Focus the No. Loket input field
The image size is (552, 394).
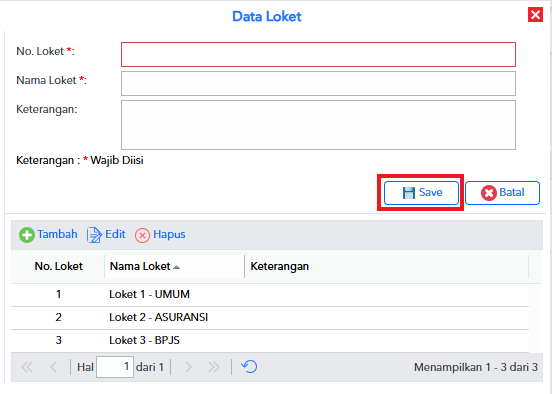pos(318,55)
